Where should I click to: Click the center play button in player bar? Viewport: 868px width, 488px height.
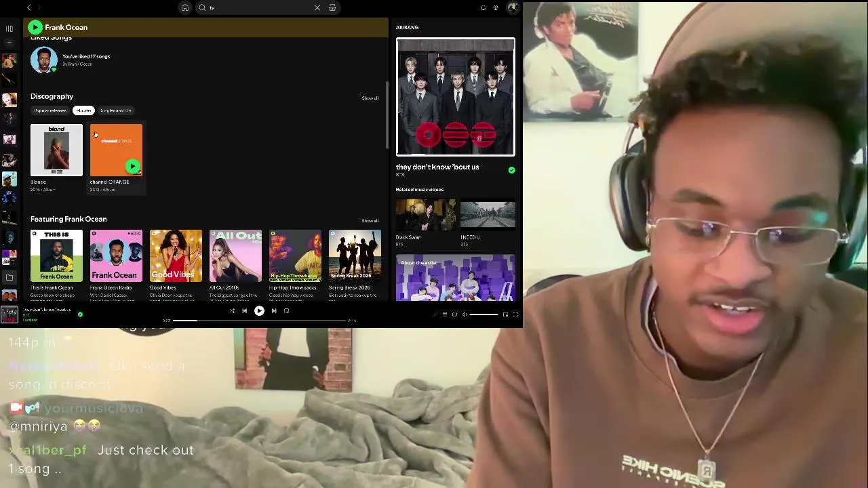(x=259, y=310)
